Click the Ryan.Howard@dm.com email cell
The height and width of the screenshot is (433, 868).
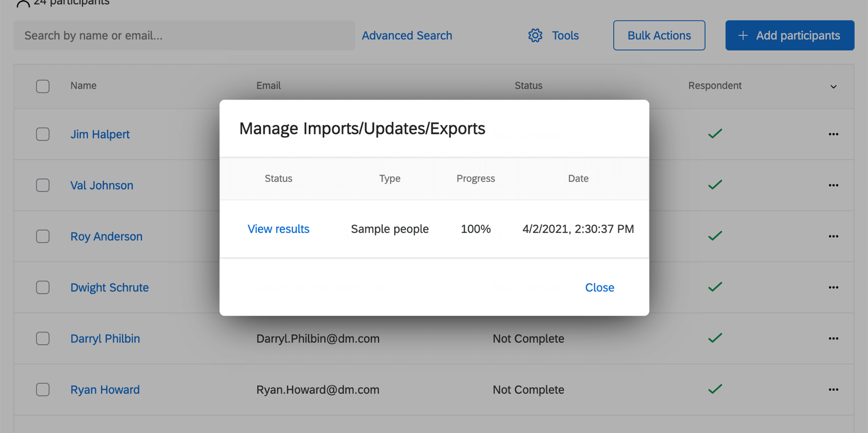[318, 390]
